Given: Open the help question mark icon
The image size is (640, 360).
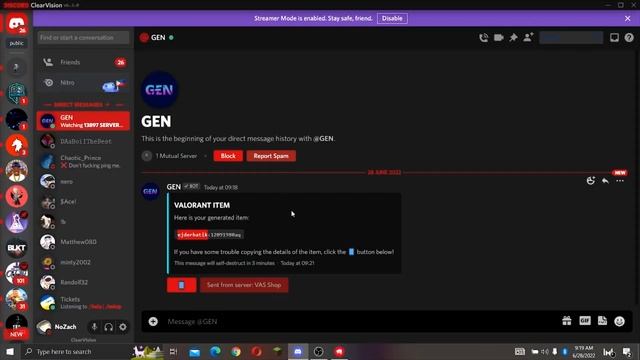Looking at the screenshot, I should 629,38.
